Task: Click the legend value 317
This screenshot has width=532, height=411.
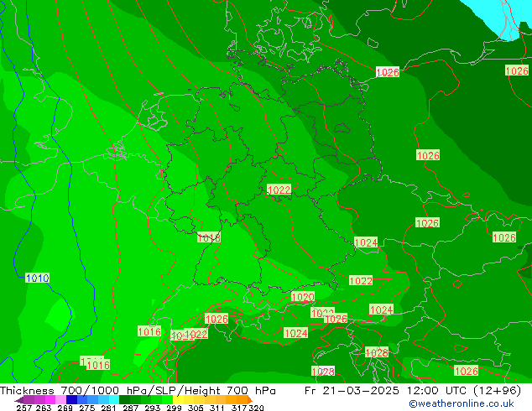Action: 239,408
